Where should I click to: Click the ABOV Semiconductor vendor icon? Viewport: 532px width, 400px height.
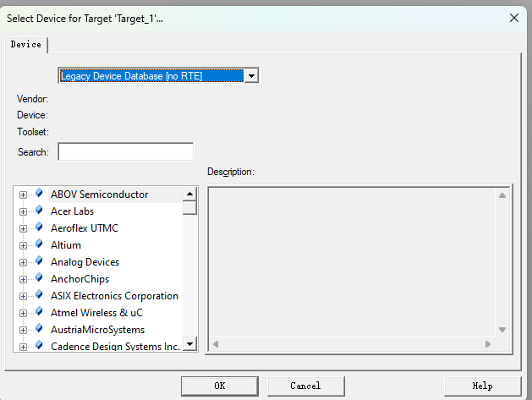39,194
